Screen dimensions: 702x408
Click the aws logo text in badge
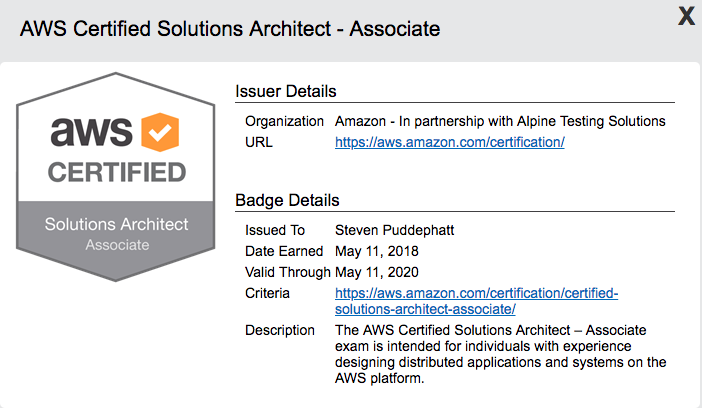92,132
